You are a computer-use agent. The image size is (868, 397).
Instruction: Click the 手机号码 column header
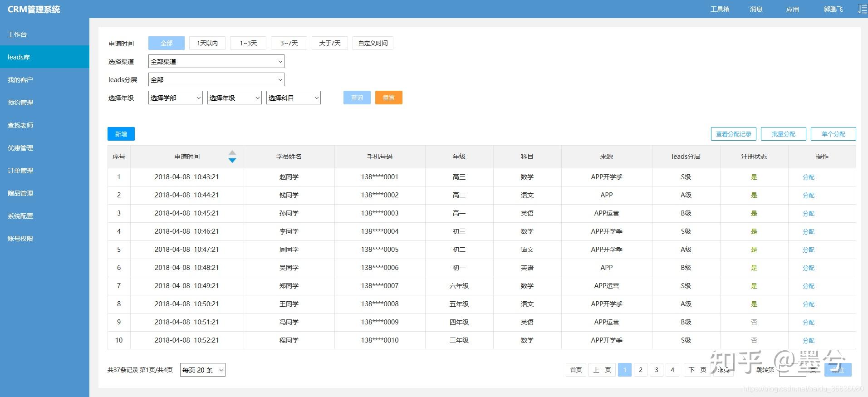click(380, 157)
